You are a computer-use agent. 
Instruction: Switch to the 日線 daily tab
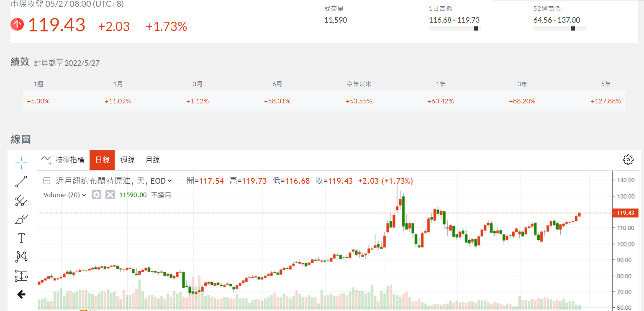click(102, 160)
